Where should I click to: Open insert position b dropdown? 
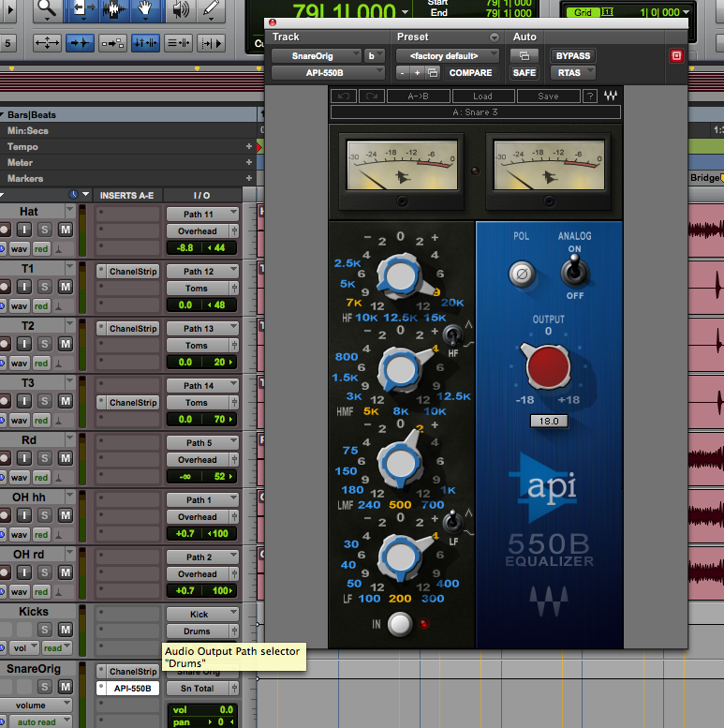coord(374,56)
